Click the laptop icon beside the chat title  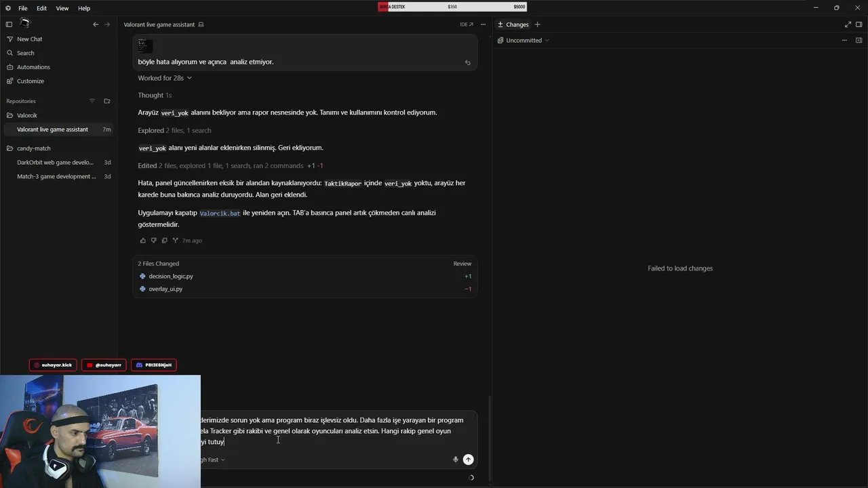[x=201, y=24]
